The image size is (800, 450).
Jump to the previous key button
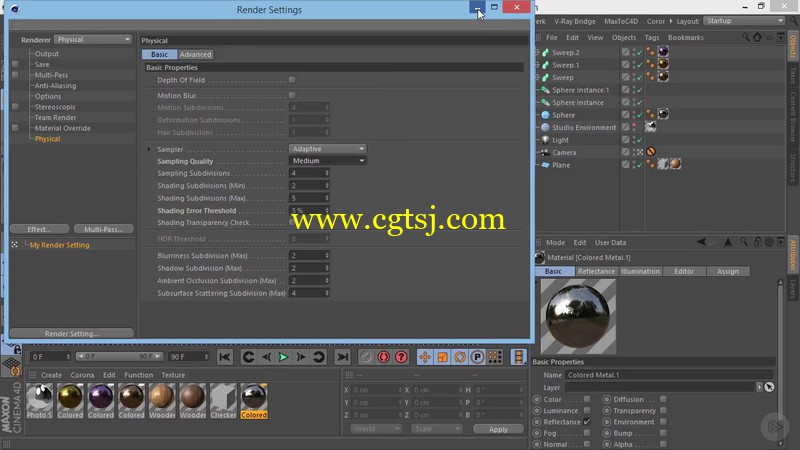[x=248, y=357]
